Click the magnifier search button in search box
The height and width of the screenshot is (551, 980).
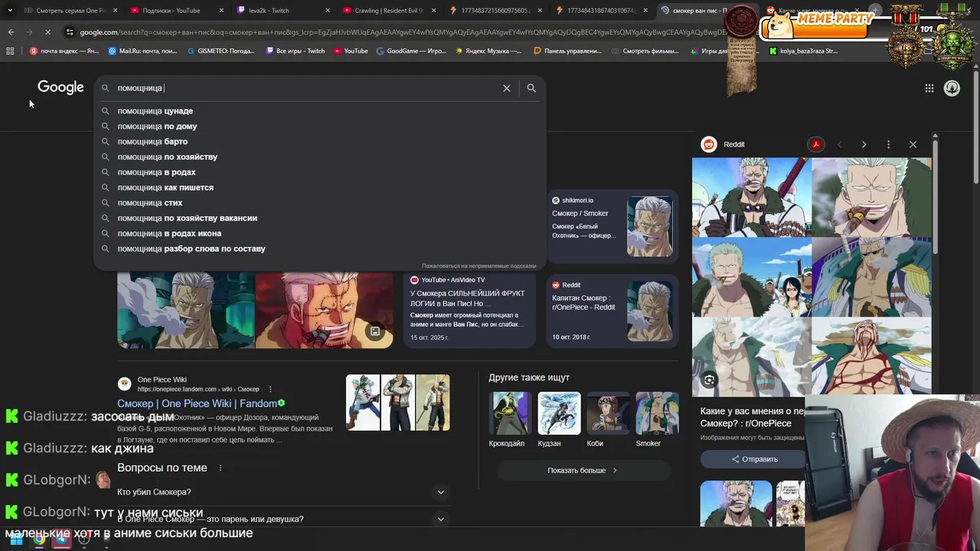(531, 88)
